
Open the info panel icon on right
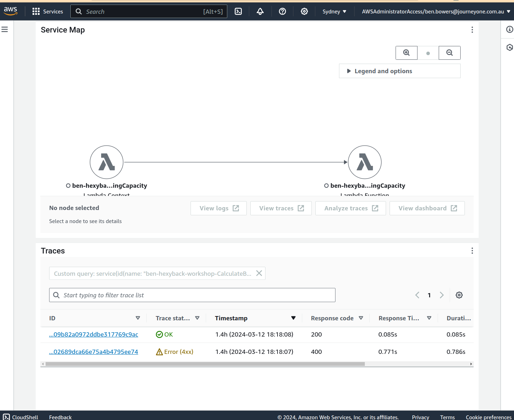click(x=509, y=29)
